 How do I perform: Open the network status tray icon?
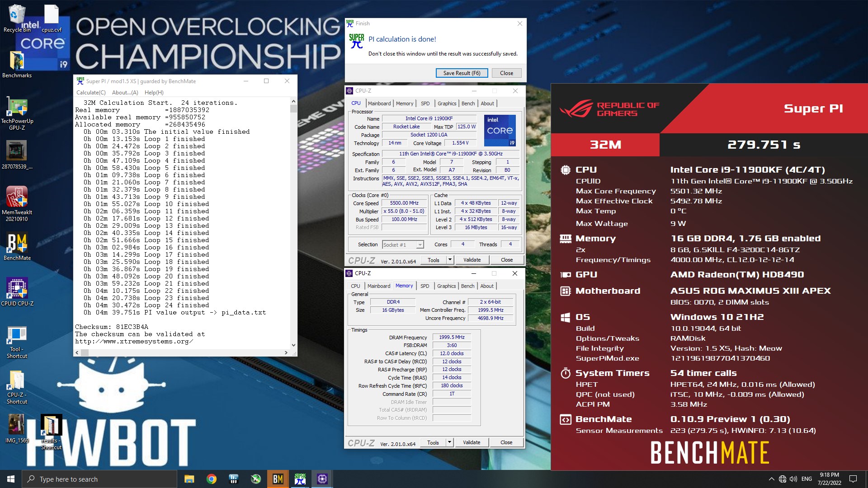[783, 479]
